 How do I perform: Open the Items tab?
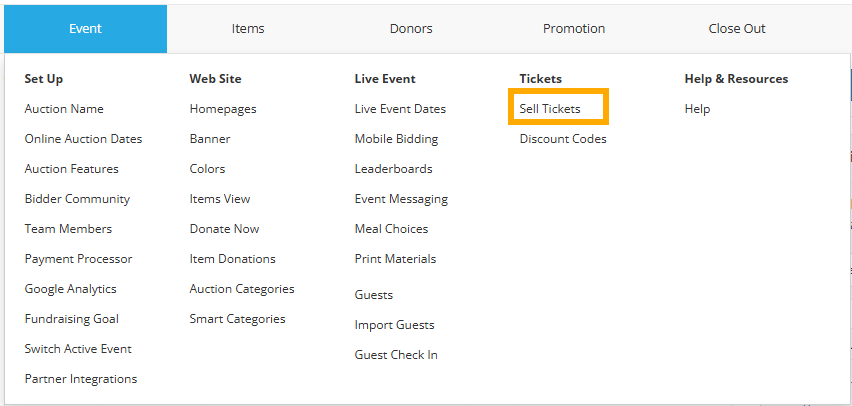tap(248, 29)
